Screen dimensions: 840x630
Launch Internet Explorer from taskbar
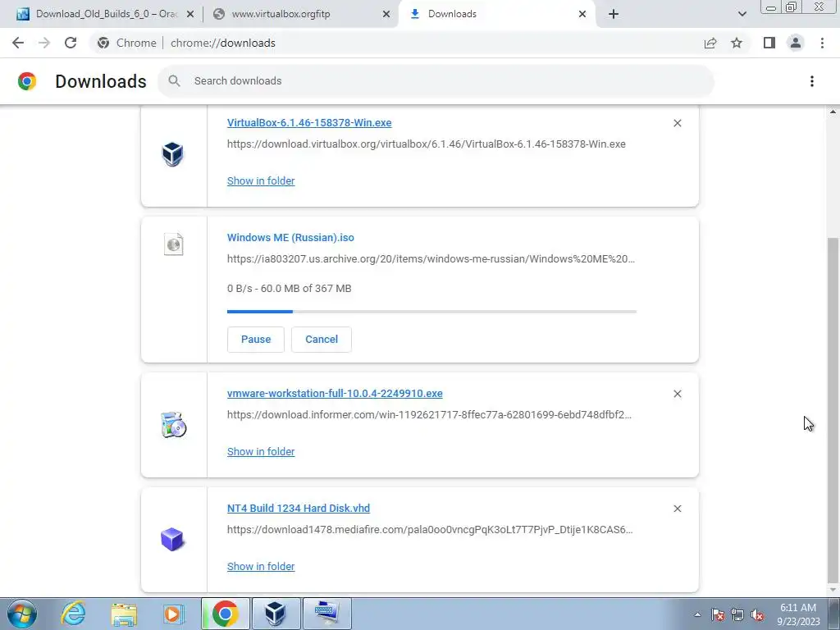click(73, 614)
